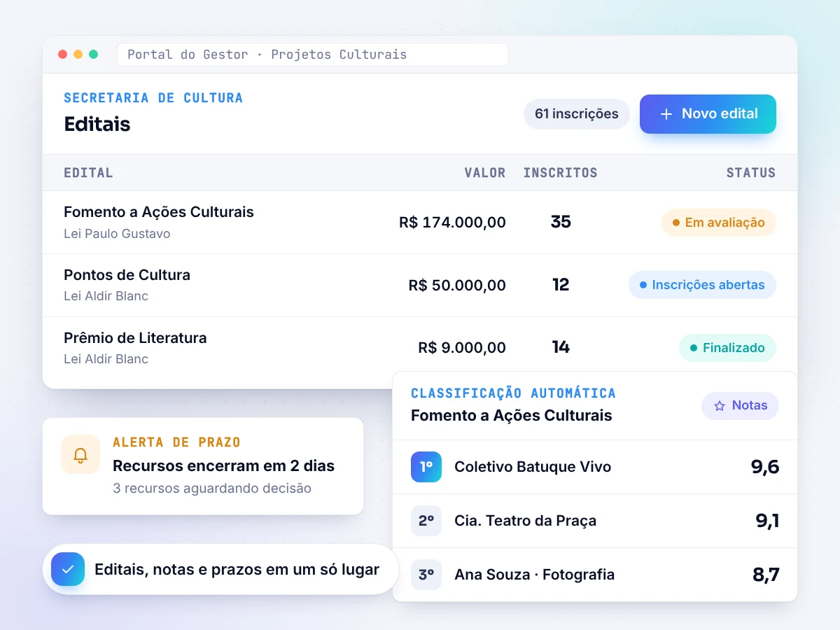The width and height of the screenshot is (840, 630).
Task: Click the 9,6 score
Action: pos(765,467)
